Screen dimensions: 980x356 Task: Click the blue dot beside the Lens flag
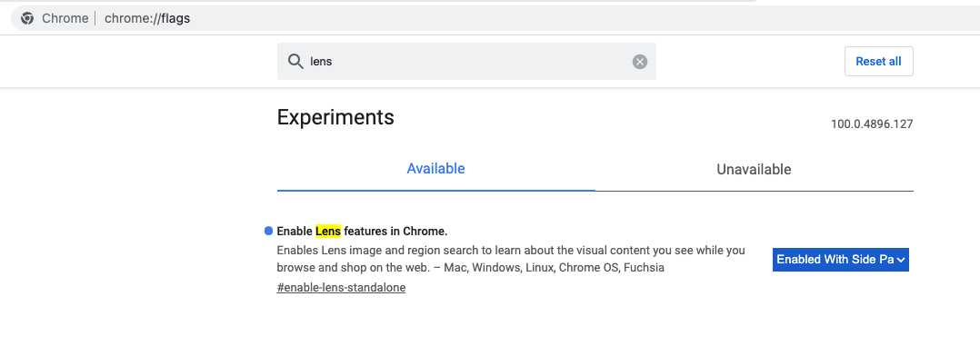click(x=269, y=231)
